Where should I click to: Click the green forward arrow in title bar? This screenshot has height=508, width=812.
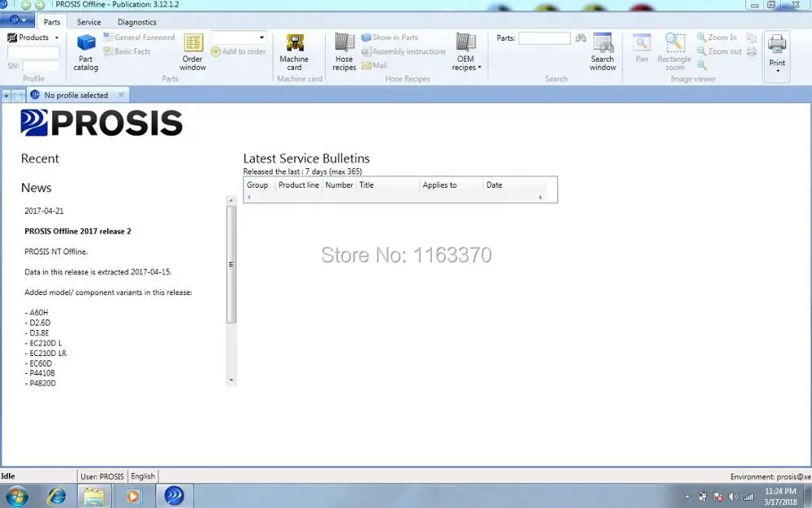click(39, 5)
